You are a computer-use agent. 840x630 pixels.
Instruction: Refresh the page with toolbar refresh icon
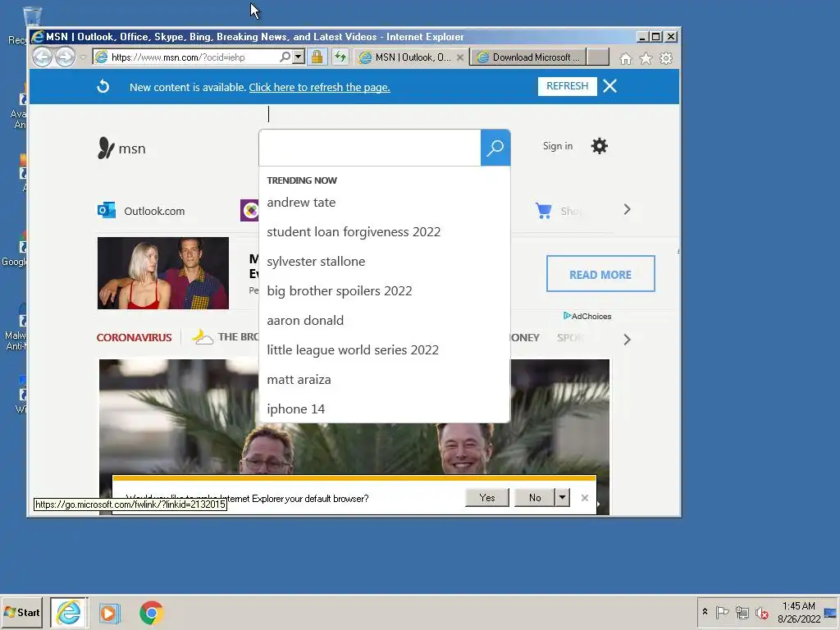(340, 57)
